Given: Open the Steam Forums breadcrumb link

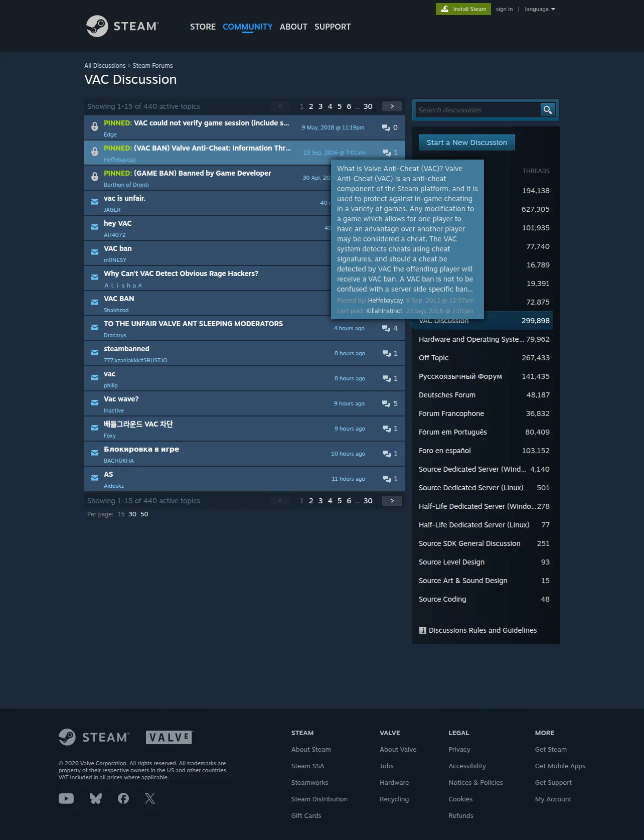Looking at the screenshot, I should tap(152, 66).
